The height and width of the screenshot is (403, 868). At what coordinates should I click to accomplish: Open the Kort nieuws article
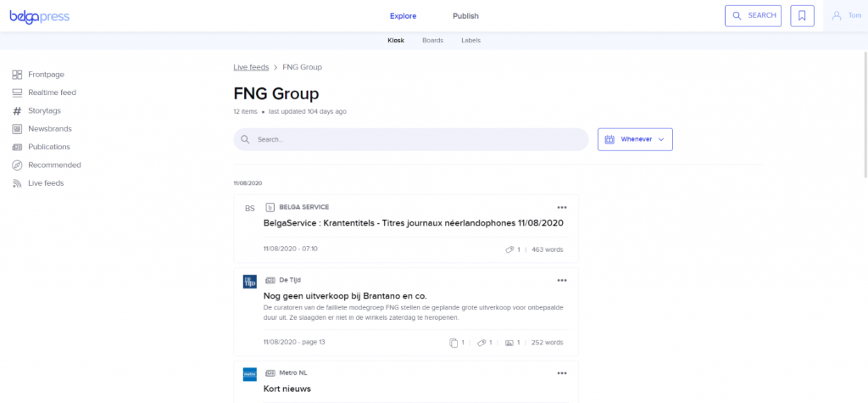287,389
